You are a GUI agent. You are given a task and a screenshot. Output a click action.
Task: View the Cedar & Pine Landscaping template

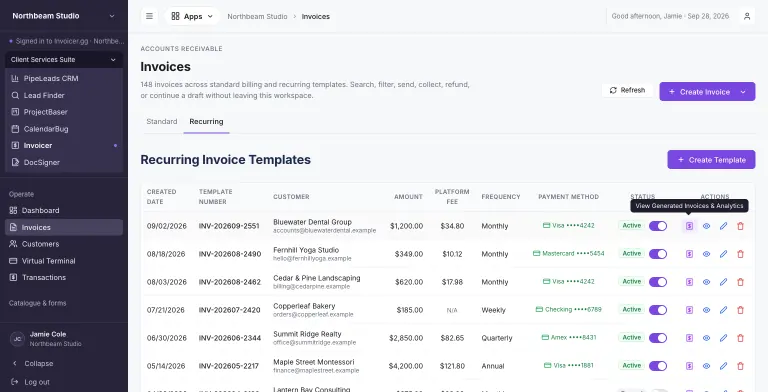tap(706, 282)
